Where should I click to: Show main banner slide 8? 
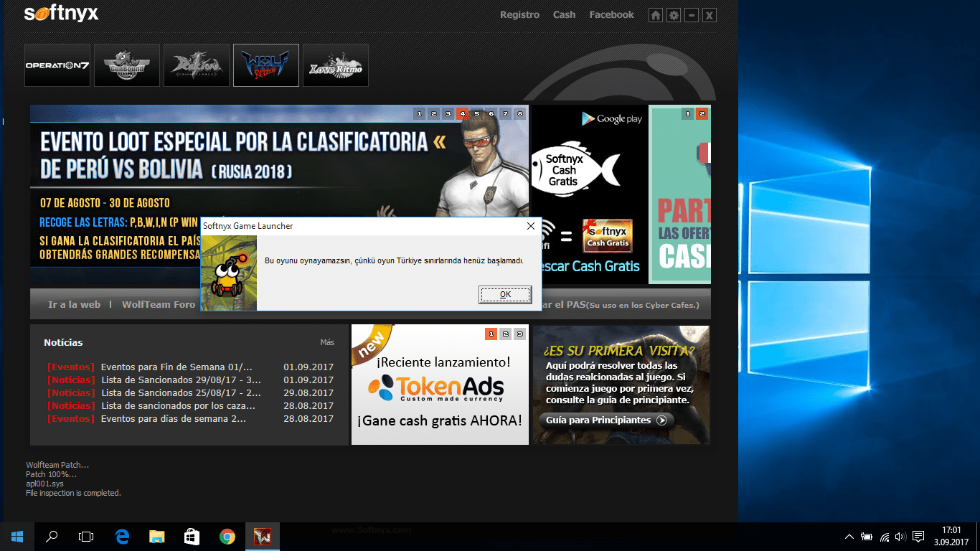pyautogui.click(x=519, y=113)
